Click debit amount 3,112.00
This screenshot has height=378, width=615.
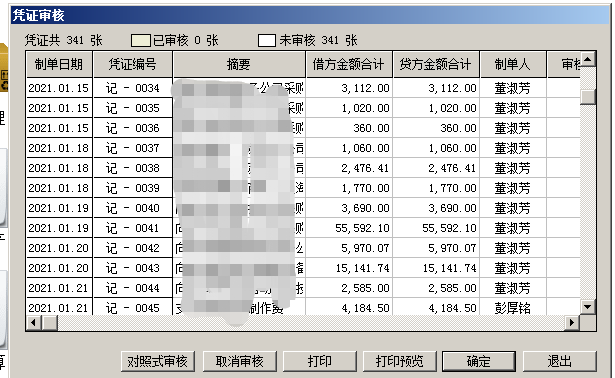(349, 88)
